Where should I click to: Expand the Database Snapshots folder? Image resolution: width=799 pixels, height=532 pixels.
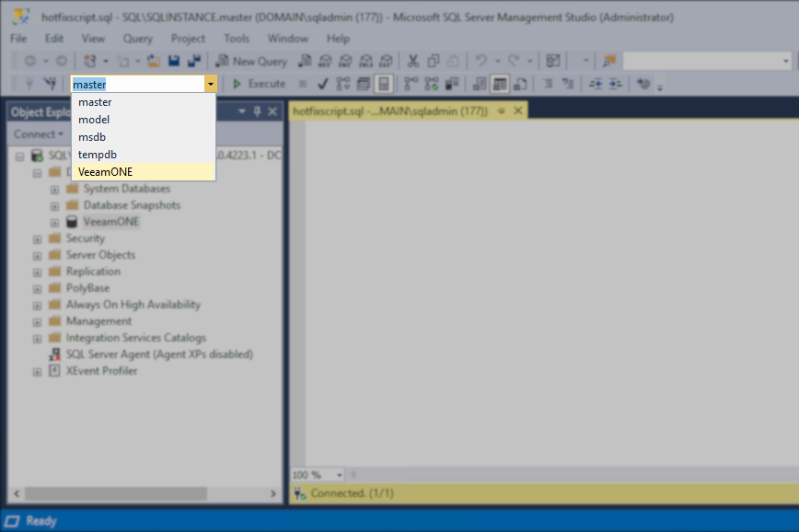(x=54, y=206)
